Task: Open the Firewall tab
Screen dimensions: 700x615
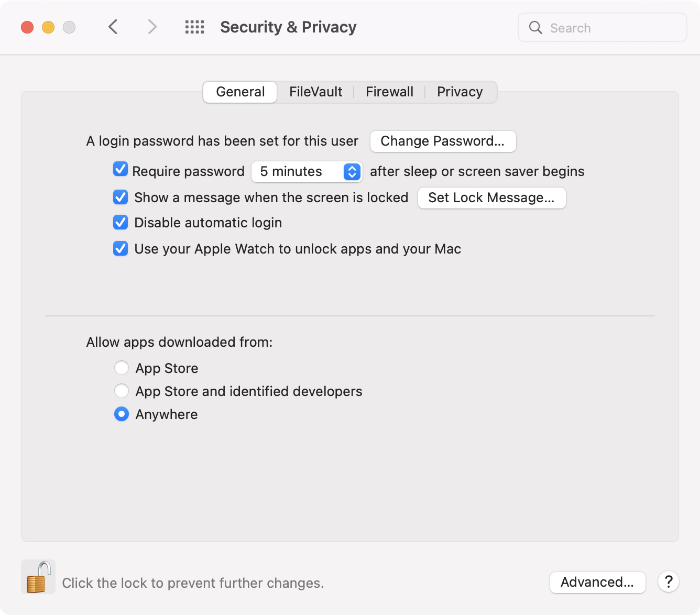Action: pos(389,92)
